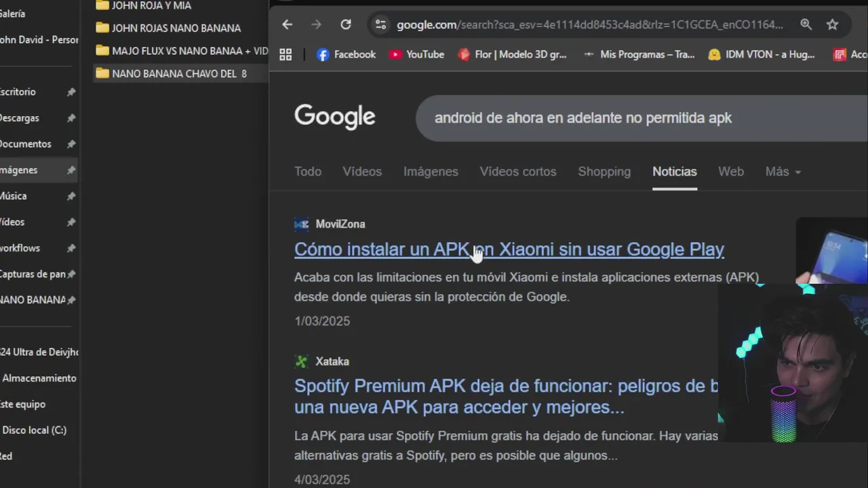Open site info icon in address bar
Image resolution: width=868 pixels, height=488 pixels.
point(380,24)
